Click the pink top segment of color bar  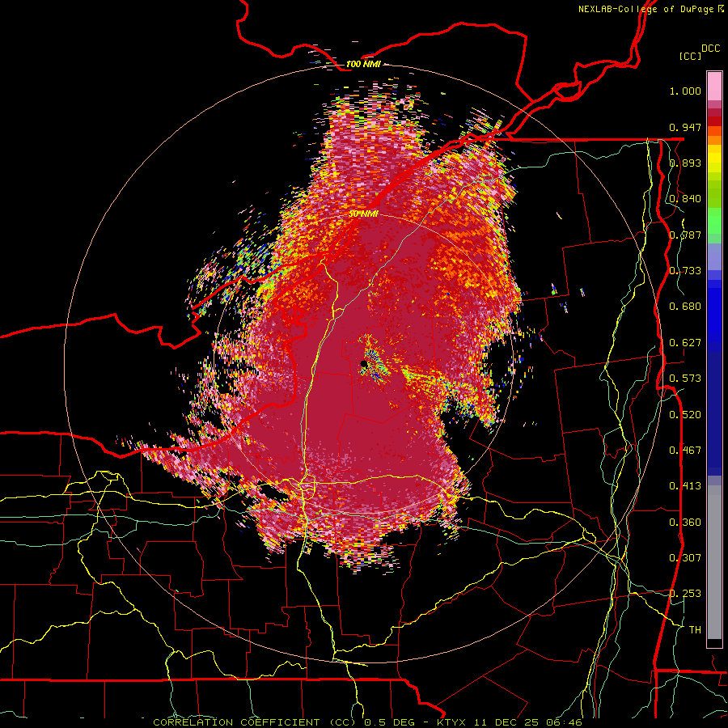coord(714,86)
